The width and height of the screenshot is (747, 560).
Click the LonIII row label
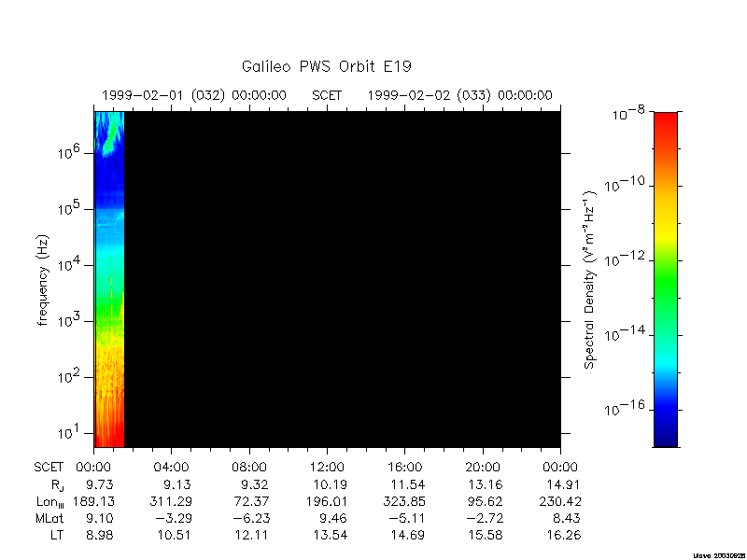[x=50, y=502]
